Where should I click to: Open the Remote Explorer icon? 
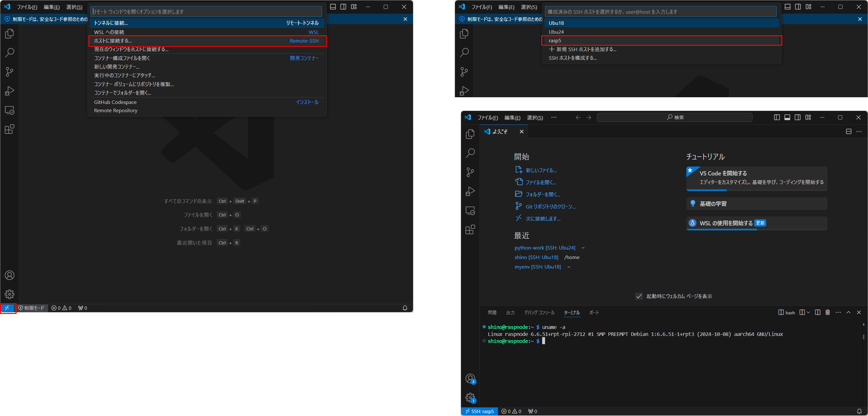click(x=10, y=110)
